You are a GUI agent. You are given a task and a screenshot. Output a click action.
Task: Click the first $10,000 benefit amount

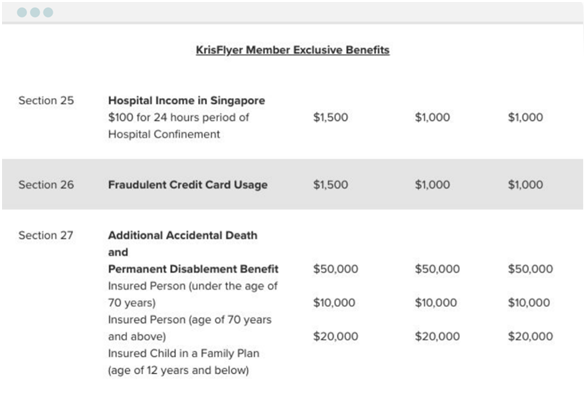coord(334,303)
